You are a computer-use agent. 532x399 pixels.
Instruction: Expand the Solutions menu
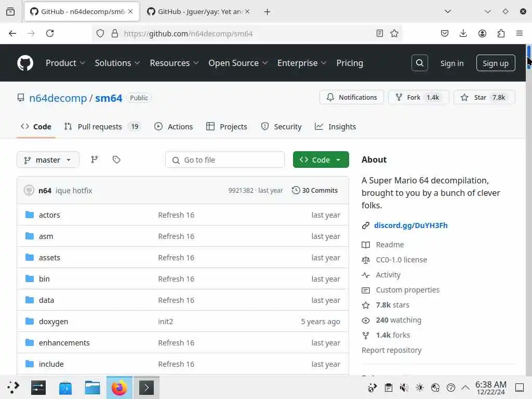[117, 63]
